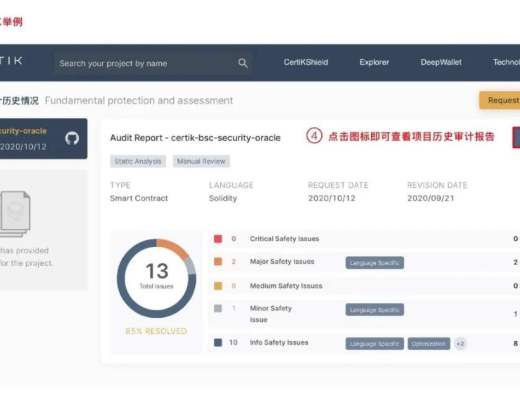
Task: Click the orange Major Safety Issues swatch
Action: click(x=218, y=261)
